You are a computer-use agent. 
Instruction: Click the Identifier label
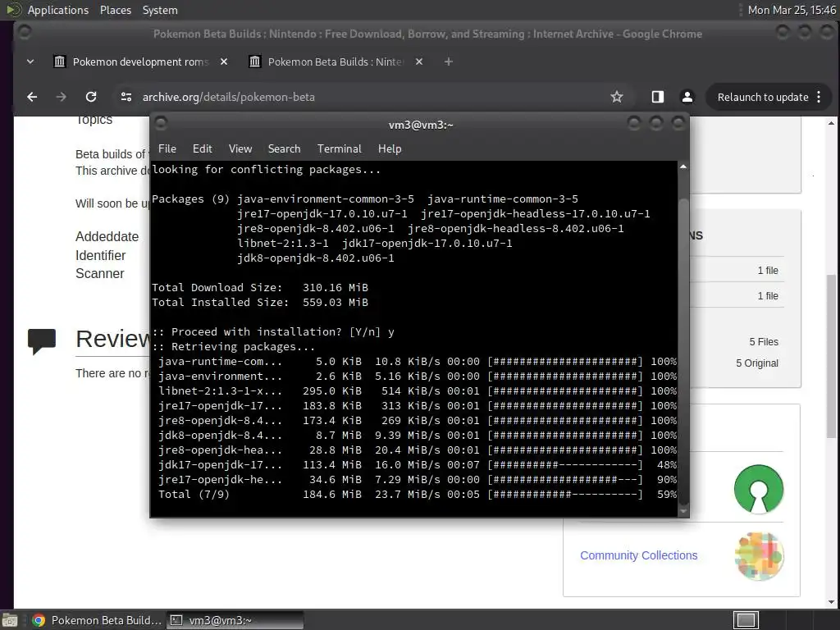(101, 256)
